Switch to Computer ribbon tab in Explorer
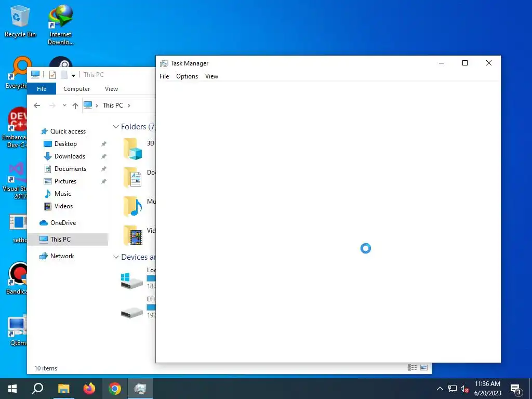 point(77,89)
